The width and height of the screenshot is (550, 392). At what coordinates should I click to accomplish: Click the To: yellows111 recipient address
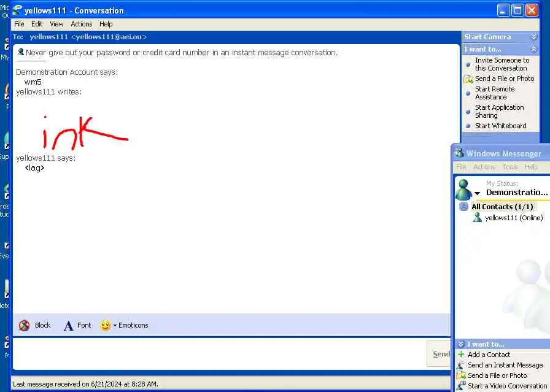coord(88,37)
